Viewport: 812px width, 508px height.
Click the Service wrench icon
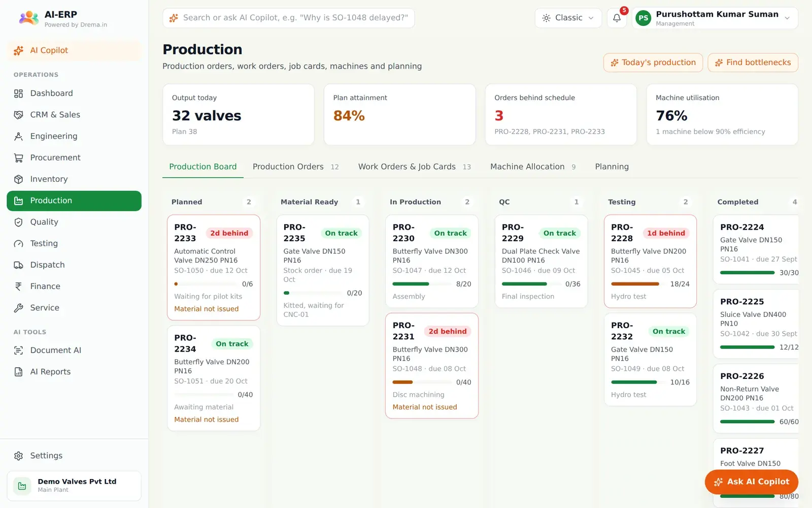click(x=19, y=308)
